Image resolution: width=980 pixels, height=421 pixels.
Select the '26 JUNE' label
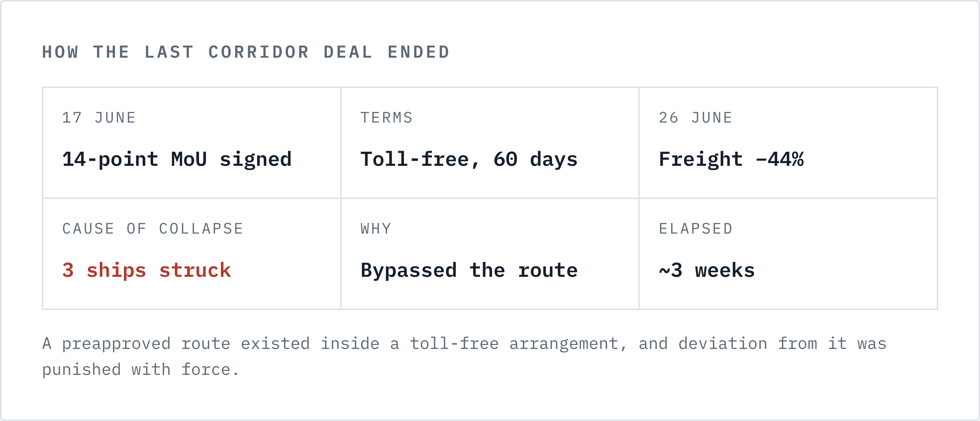click(x=695, y=118)
